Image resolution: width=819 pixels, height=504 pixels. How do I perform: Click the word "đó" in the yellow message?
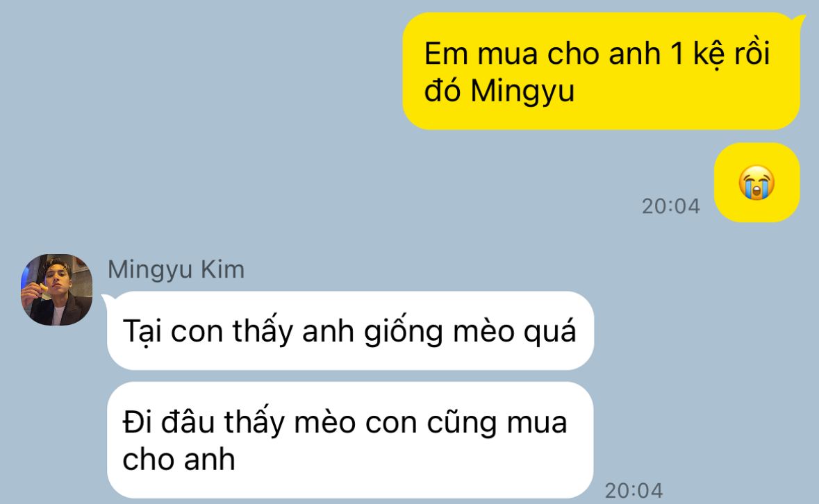(x=442, y=90)
